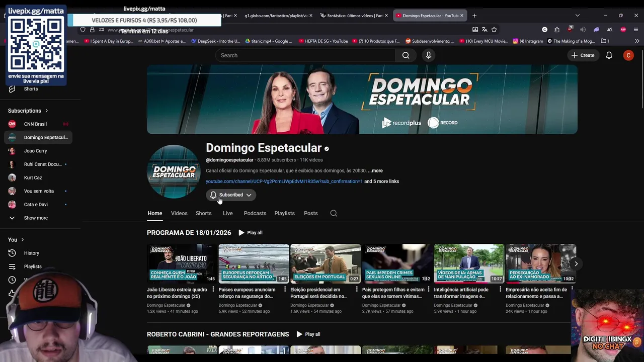644x362 pixels.
Task: Open Pais protegem filhas video title
Action: click(x=393, y=293)
